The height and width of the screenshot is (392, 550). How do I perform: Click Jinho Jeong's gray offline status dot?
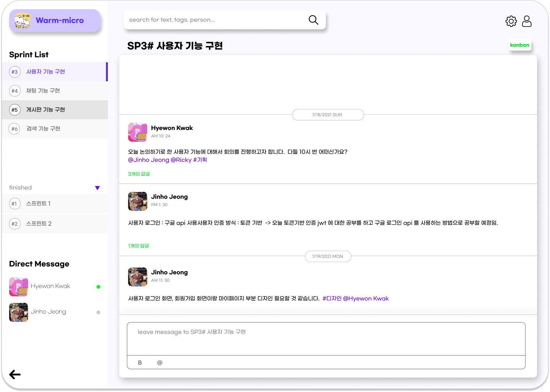point(98,312)
